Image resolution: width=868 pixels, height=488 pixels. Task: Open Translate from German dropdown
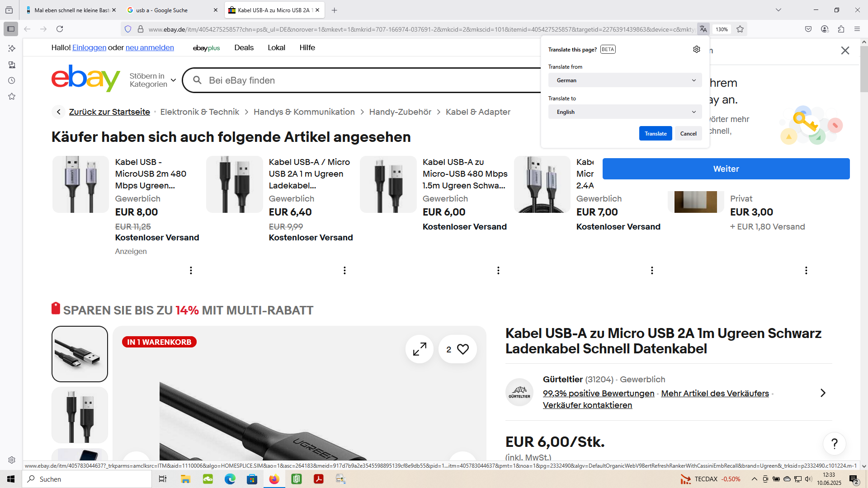coord(625,80)
